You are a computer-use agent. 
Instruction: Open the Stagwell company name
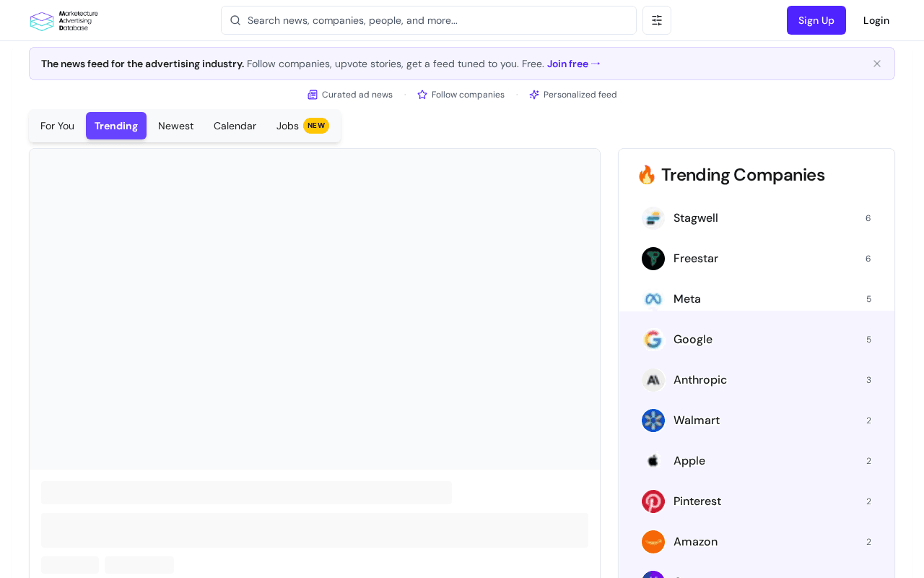tap(696, 218)
